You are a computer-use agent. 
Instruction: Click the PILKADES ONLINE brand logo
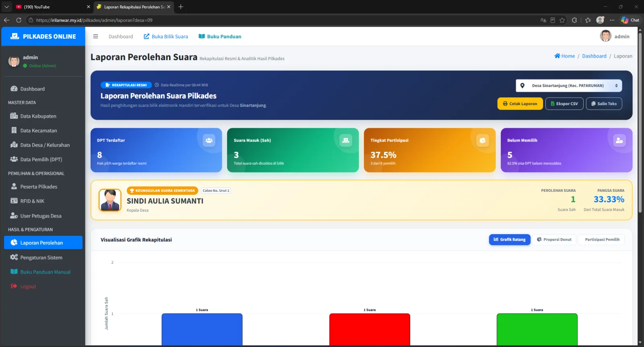coord(43,36)
